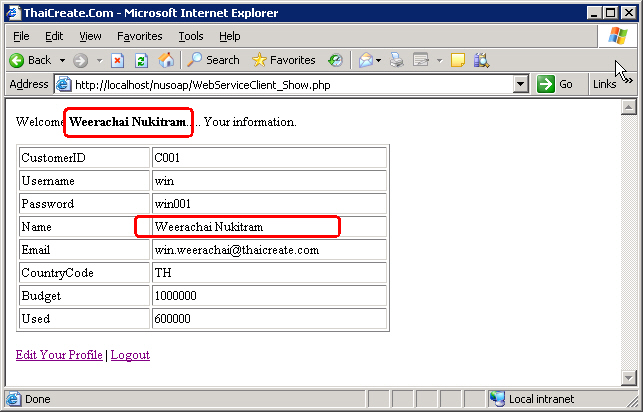643x412 pixels.
Task: Click the bold welcome name Weerachai Nukitram
Action: 128,122
